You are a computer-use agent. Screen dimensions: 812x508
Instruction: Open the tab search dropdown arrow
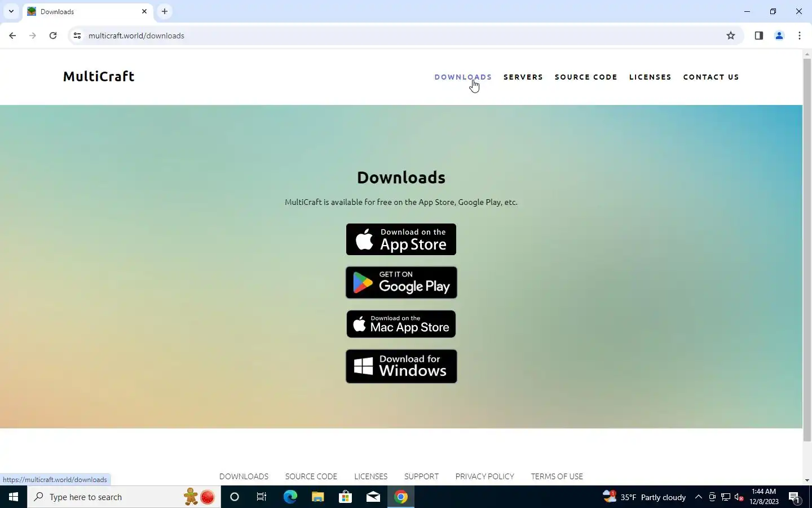tap(11, 11)
